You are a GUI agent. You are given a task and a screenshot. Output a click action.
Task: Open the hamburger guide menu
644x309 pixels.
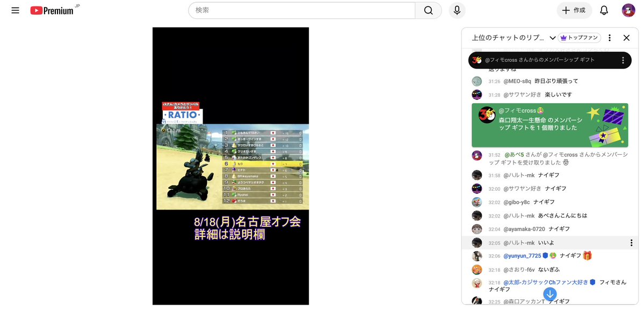coord(15,10)
